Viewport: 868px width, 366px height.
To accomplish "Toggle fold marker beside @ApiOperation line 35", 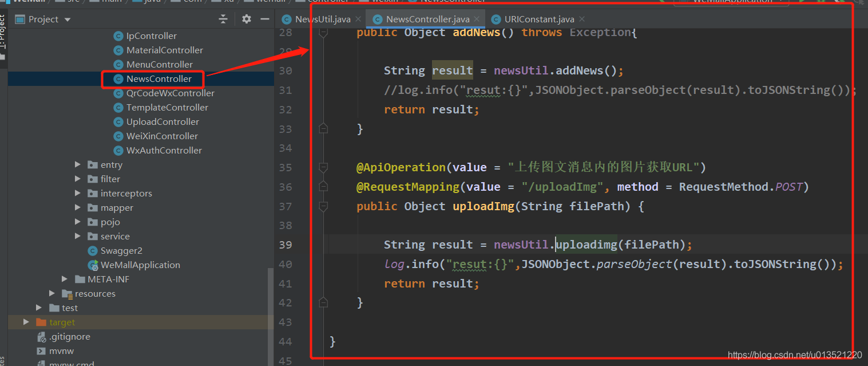I will (x=323, y=167).
